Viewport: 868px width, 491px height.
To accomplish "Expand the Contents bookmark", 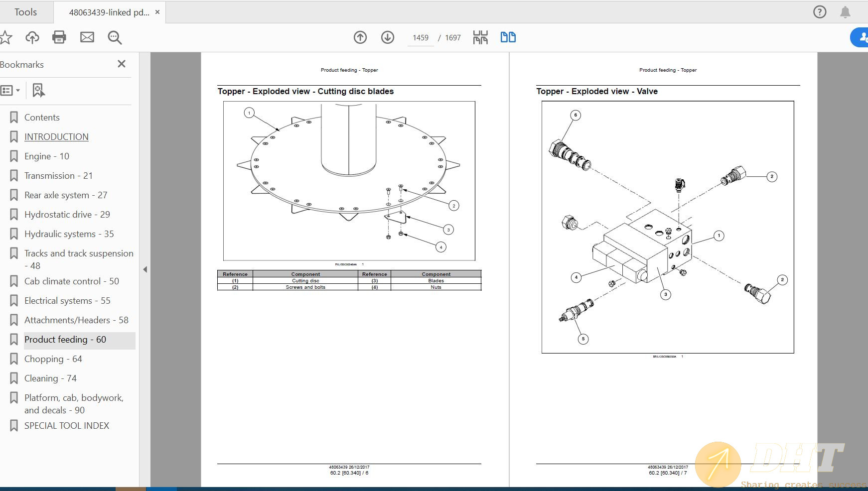I will click(x=42, y=117).
